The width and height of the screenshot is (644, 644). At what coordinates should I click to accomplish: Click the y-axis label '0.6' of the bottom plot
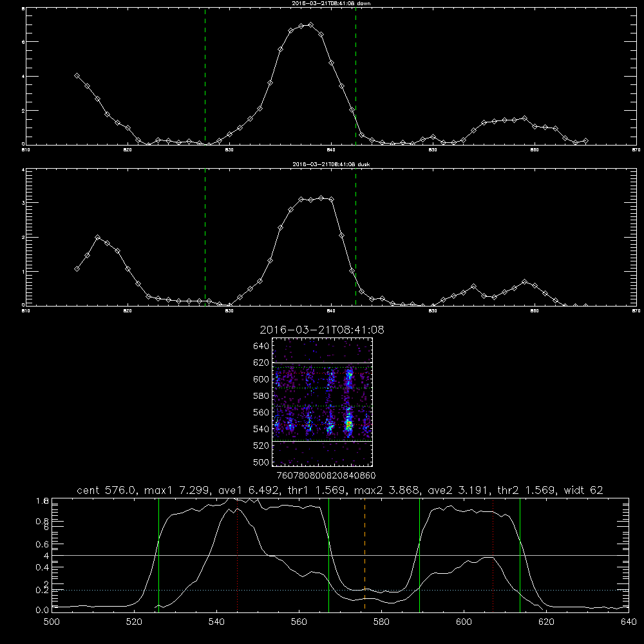(43, 544)
